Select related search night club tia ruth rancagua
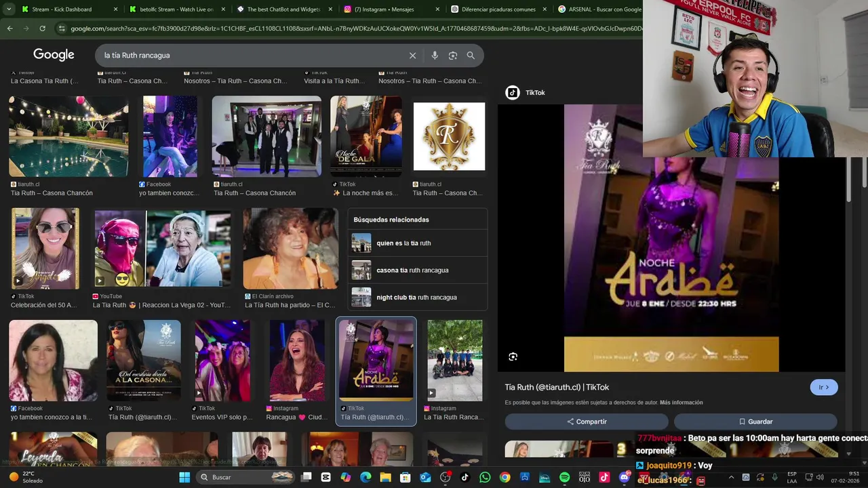This screenshot has width=868, height=488. pyautogui.click(x=418, y=297)
